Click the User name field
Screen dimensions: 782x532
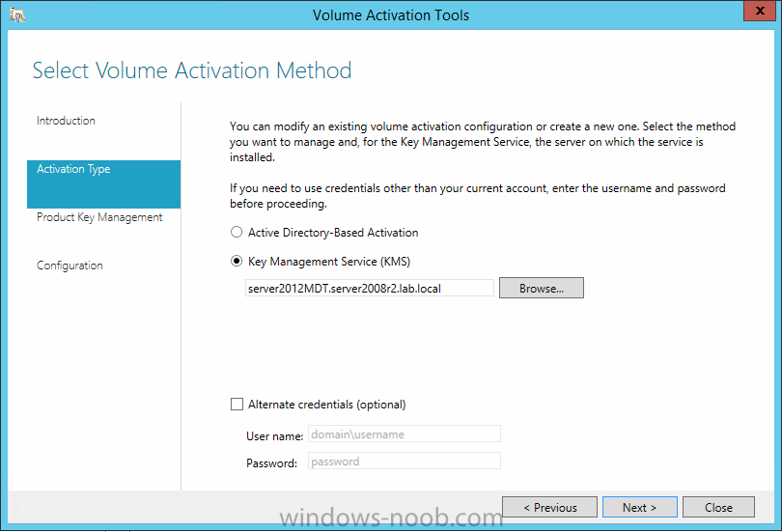click(x=405, y=434)
